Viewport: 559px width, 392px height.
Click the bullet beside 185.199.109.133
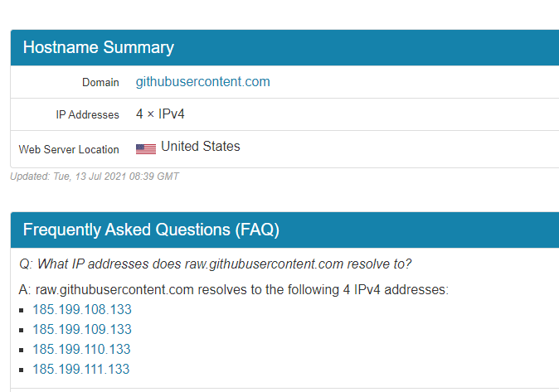(22, 331)
